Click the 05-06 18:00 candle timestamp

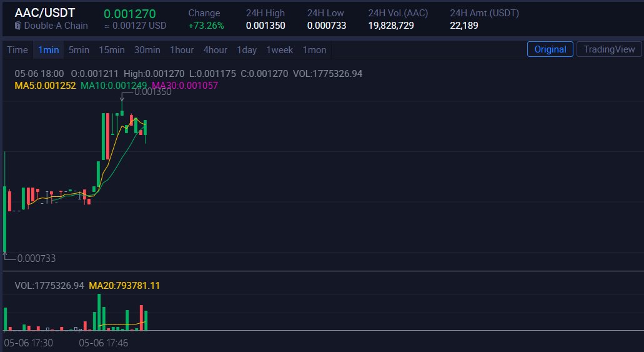click(x=39, y=74)
